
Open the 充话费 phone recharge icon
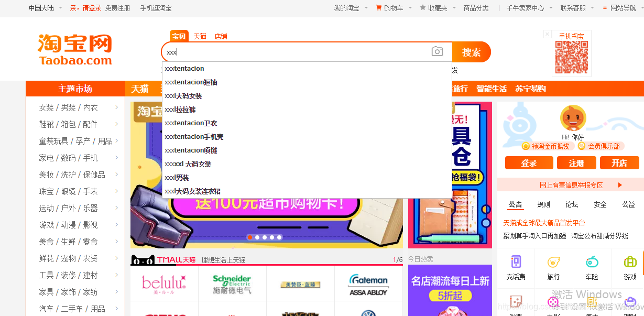[516, 262]
